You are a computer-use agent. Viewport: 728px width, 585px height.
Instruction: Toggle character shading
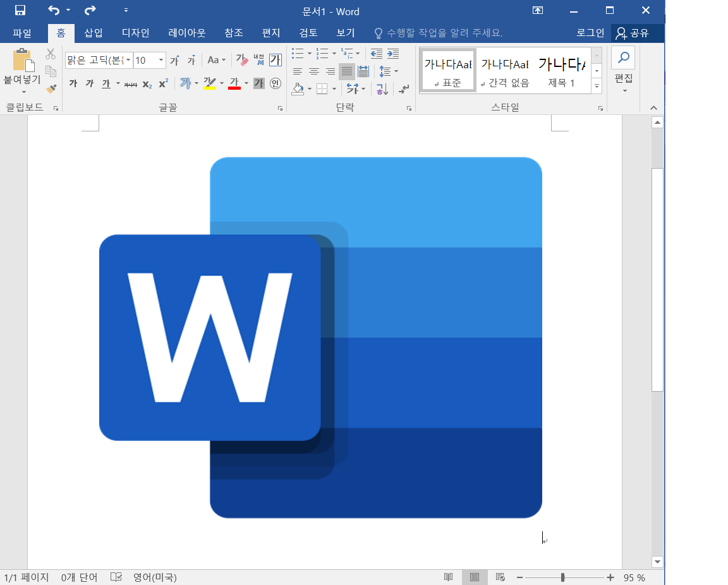click(x=258, y=83)
